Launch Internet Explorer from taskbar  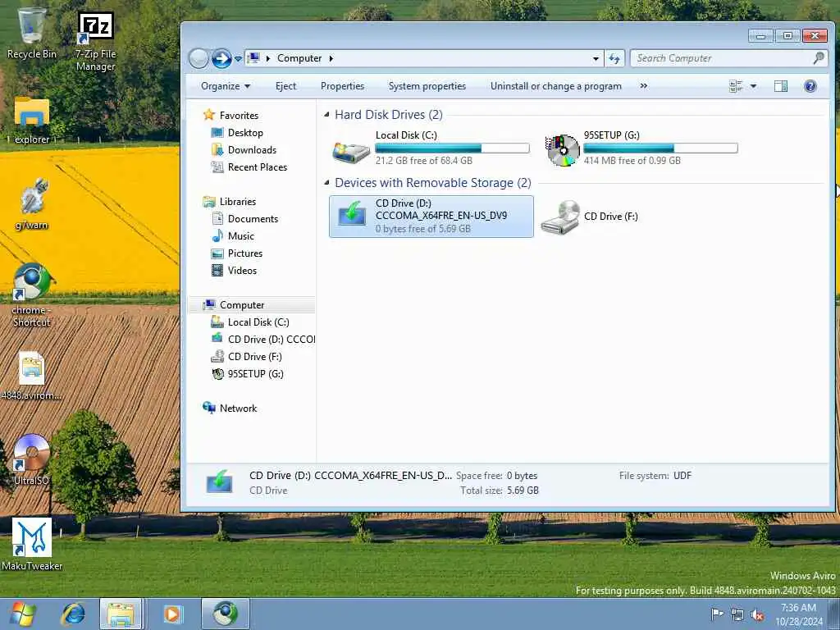click(73, 614)
